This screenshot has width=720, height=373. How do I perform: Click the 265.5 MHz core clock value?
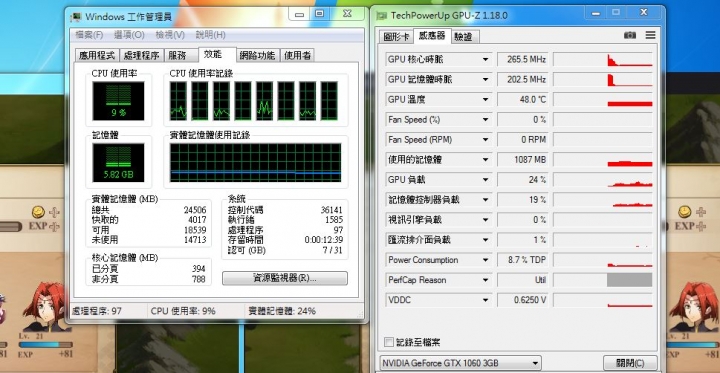523,60
